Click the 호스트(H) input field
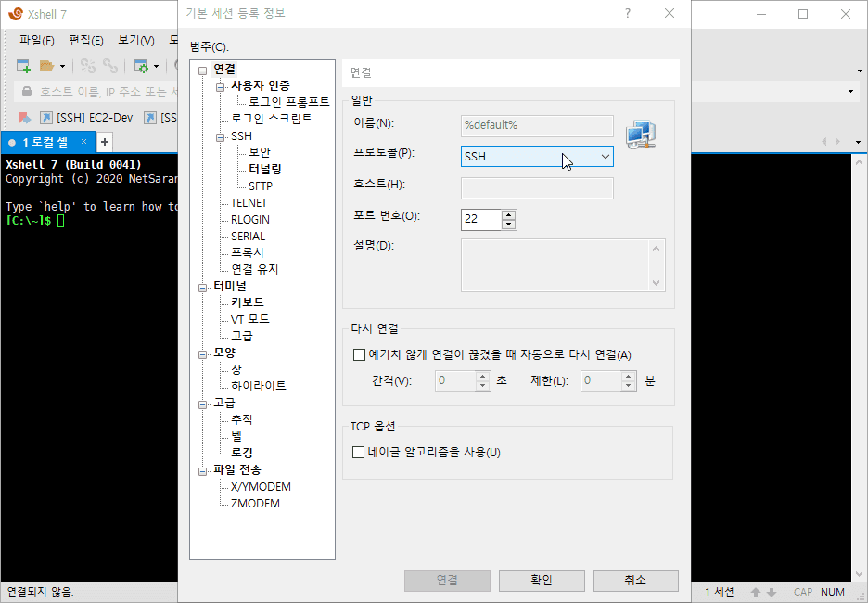The width and height of the screenshot is (868, 603). pyautogui.click(x=537, y=188)
